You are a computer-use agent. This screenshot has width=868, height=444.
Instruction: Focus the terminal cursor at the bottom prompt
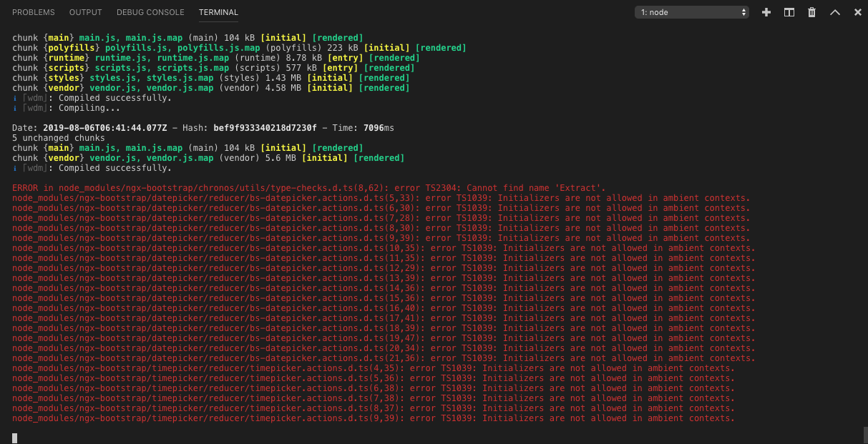(15, 438)
